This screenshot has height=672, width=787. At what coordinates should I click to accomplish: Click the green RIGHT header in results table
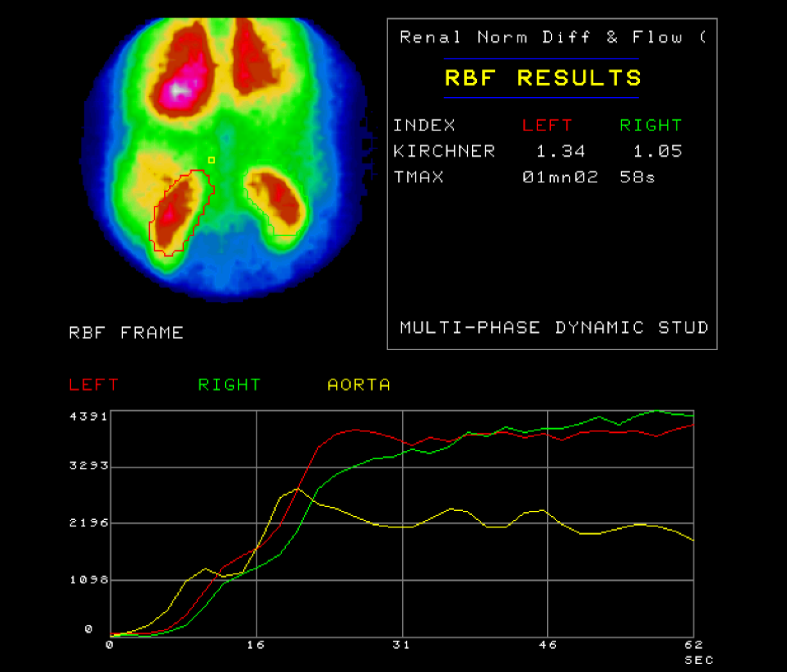(651, 125)
